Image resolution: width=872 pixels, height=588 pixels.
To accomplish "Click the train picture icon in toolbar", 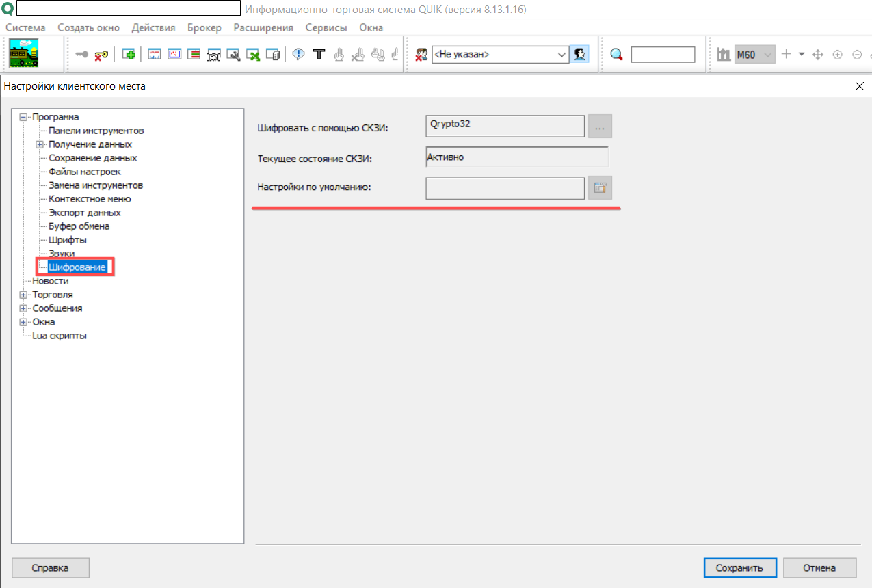I will point(23,53).
